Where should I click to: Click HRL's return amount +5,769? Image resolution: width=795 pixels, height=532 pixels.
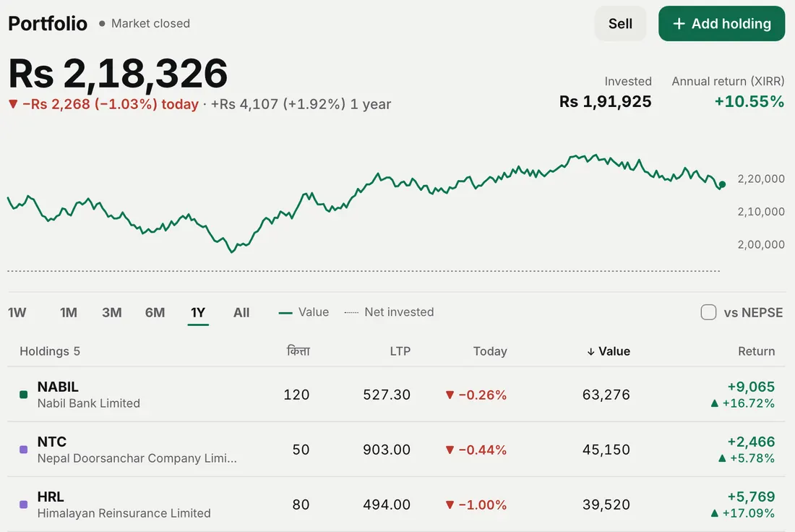[751, 497]
